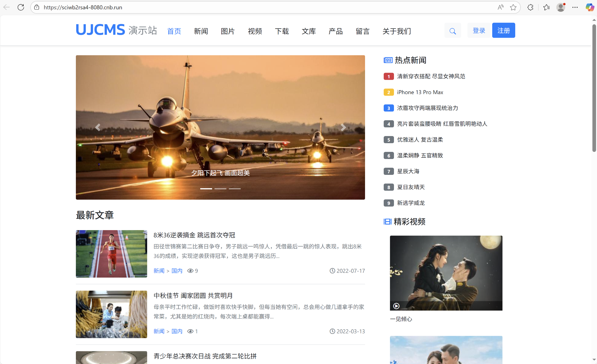Reload the page with refresh icon
The image size is (597, 364).
21,7
